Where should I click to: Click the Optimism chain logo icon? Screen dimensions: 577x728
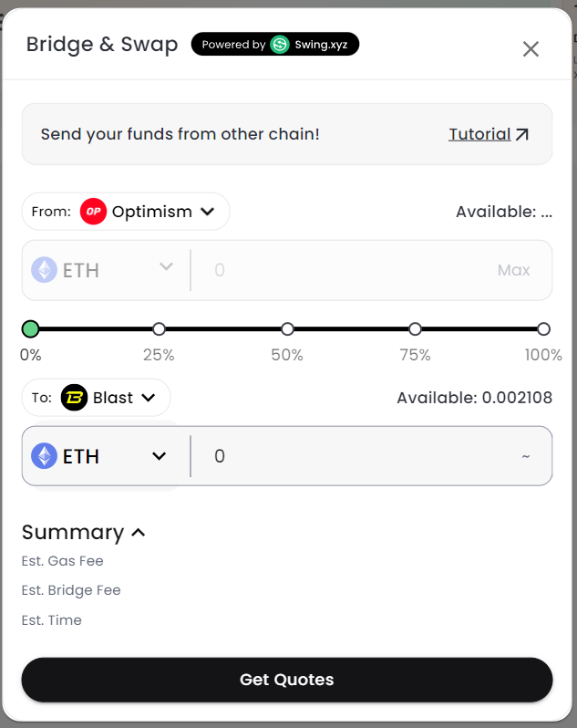94,212
